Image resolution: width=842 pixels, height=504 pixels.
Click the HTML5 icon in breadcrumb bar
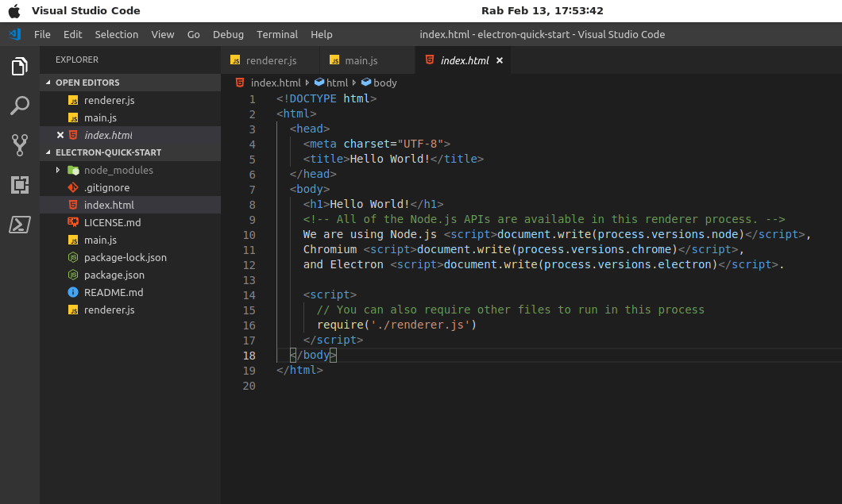(240, 83)
